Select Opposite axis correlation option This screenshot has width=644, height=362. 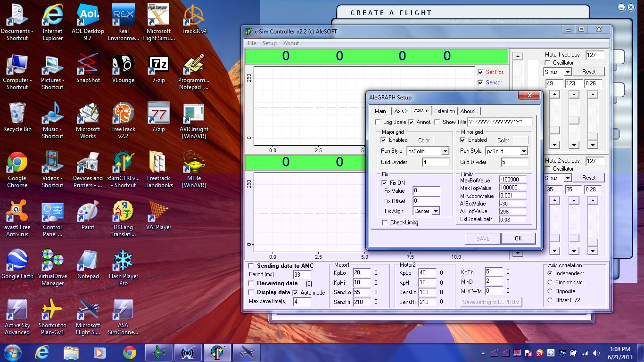click(x=550, y=291)
